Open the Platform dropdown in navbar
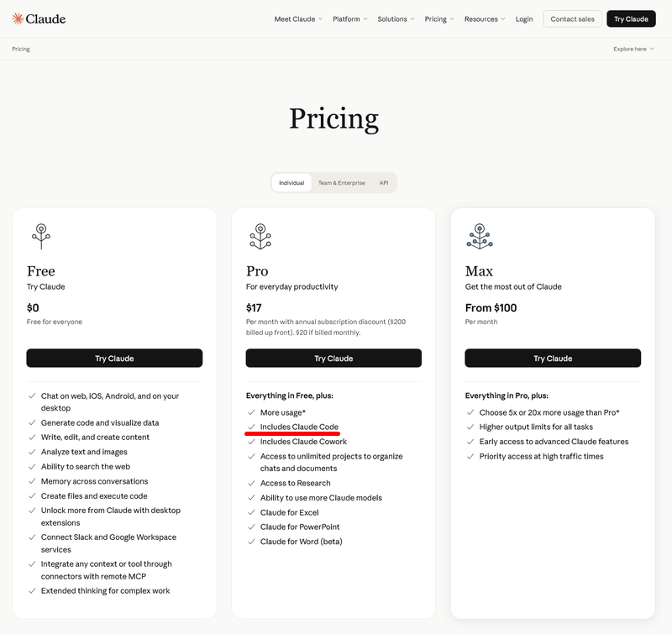The width and height of the screenshot is (672, 634). [x=350, y=18]
